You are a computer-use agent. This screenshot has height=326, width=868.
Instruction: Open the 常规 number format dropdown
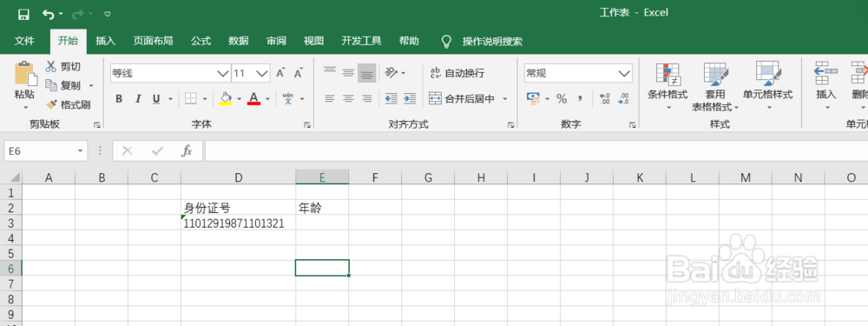pos(625,73)
